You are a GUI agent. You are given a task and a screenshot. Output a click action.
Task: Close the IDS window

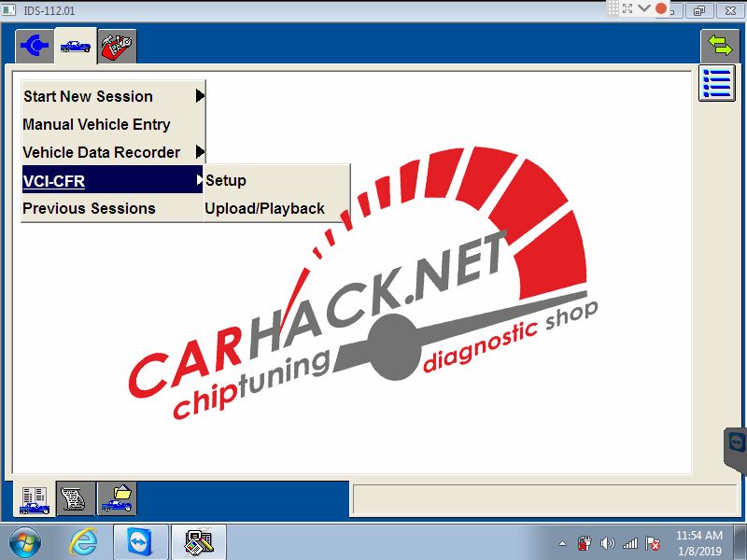730,10
